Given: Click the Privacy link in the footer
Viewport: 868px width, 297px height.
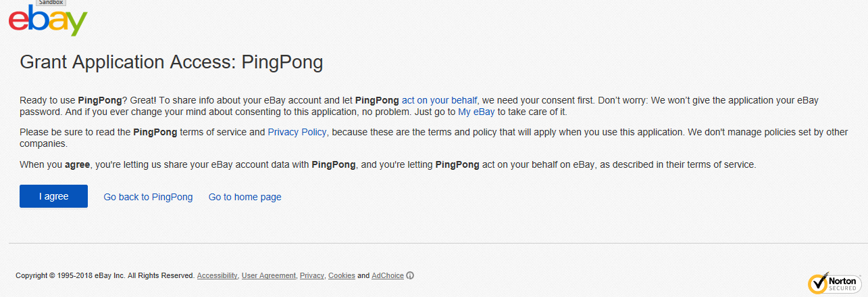Looking at the screenshot, I should 311,276.
